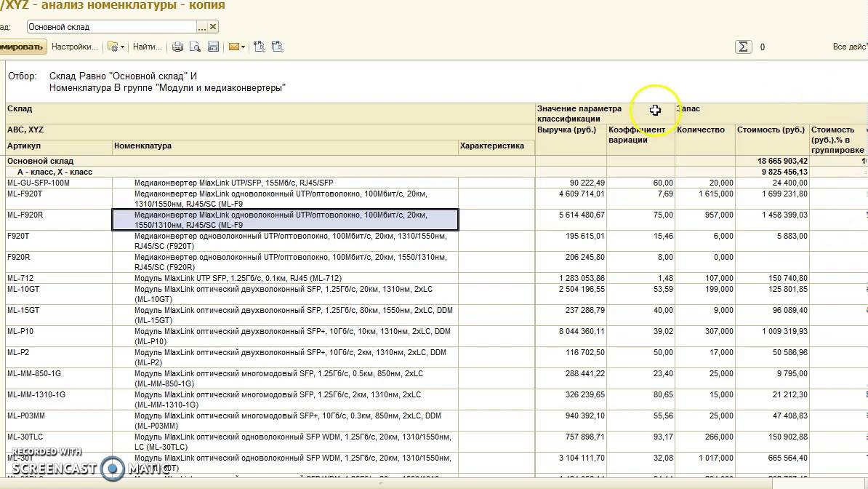Click the Основной склад input field

(111, 27)
